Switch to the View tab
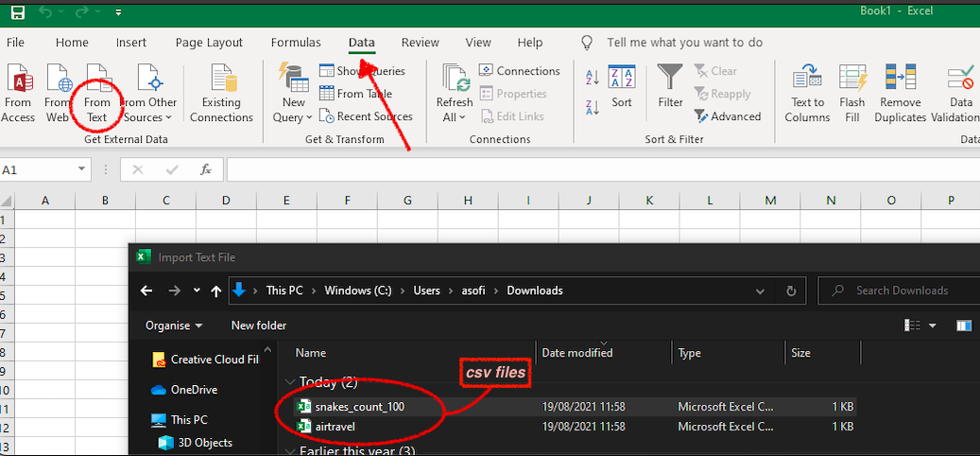 478,43
